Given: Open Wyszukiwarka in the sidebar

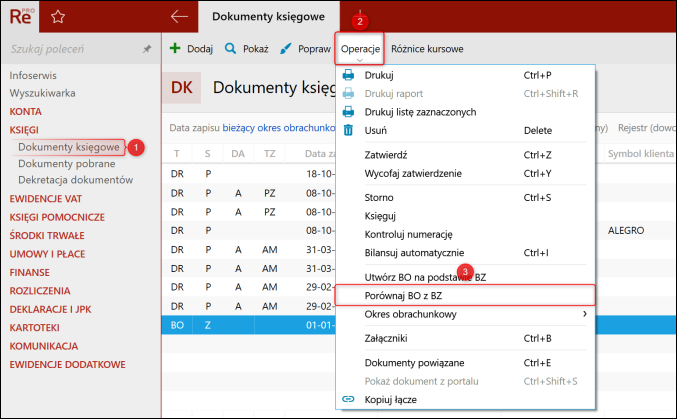Looking at the screenshot, I should pyautogui.click(x=42, y=93).
